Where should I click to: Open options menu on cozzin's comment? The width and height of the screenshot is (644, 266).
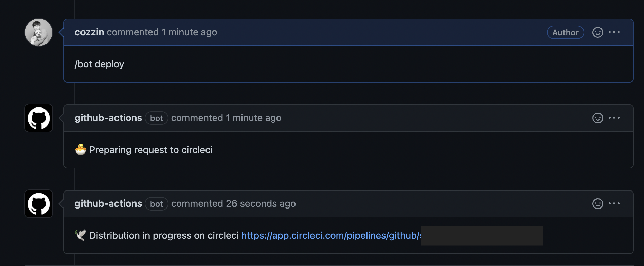click(x=614, y=32)
